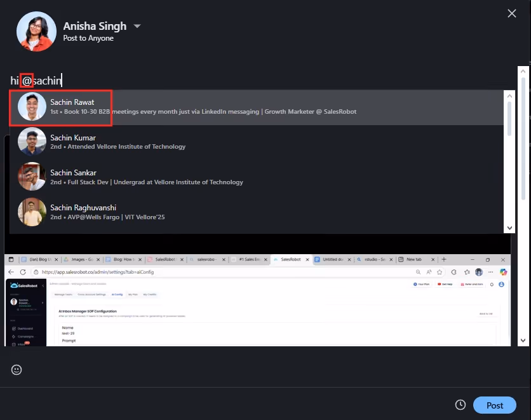The height and width of the screenshot is (420, 531).
Task: Click Anisha Singh's profile photo
Action: coord(37,32)
